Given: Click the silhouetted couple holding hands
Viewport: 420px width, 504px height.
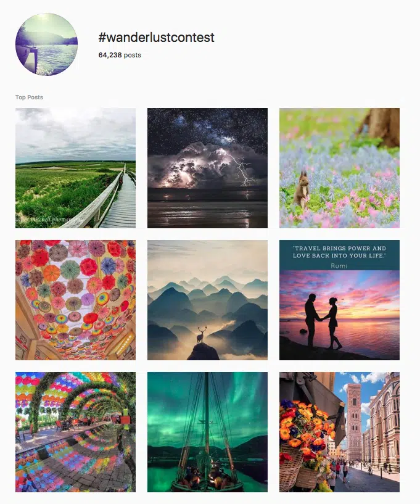Looking at the screenshot, I should tap(321, 323).
